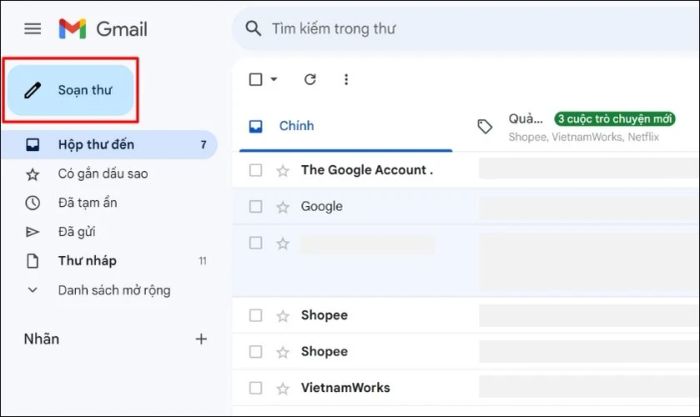Click the Gmail logo
This screenshot has width=700, height=417.
(102, 29)
